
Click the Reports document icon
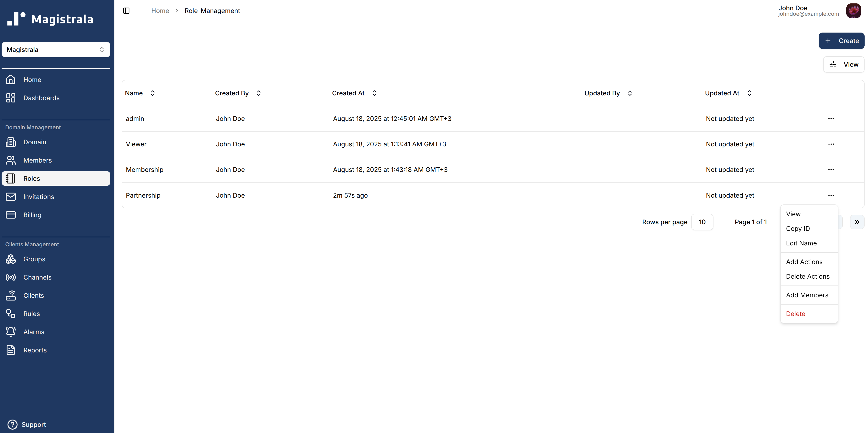[x=11, y=350]
